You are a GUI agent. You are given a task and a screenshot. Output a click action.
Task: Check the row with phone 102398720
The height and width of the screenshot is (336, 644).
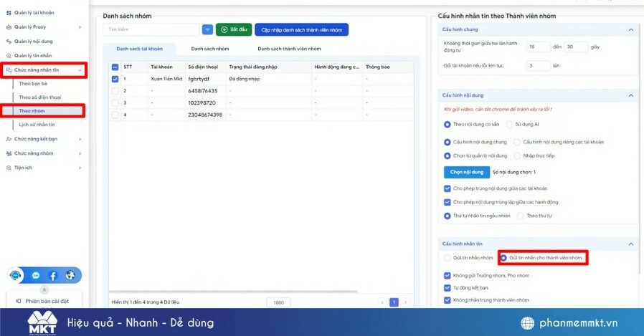(115, 103)
